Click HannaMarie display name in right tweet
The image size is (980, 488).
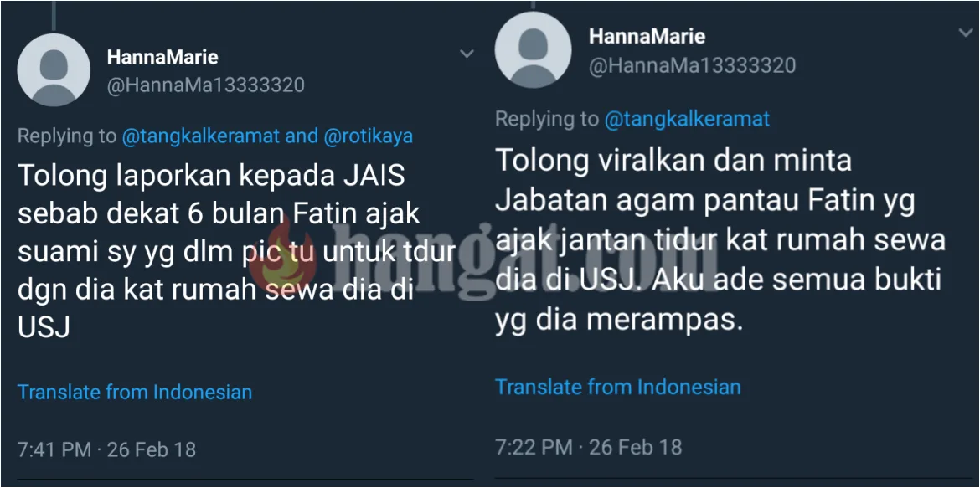pos(647,36)
